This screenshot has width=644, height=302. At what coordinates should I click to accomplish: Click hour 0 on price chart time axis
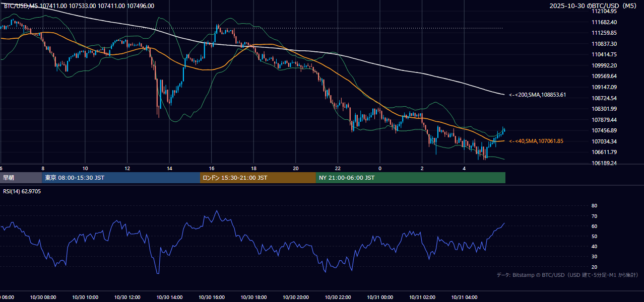[380, 168]
